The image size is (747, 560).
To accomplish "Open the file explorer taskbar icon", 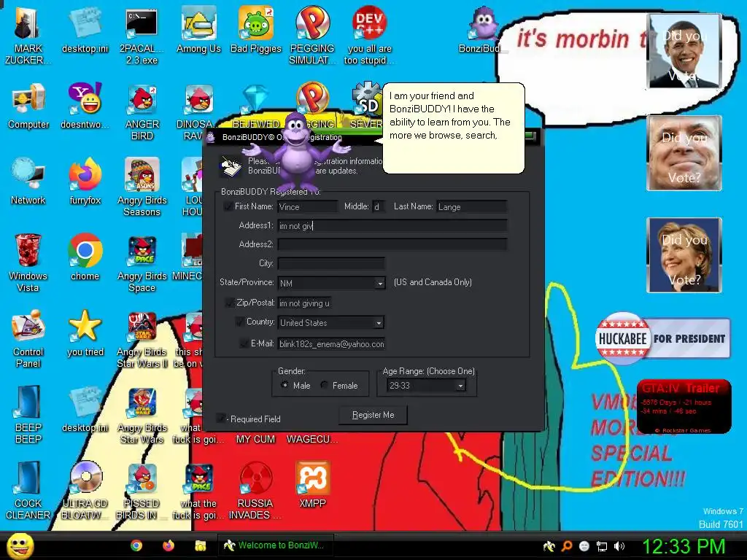I will click(200, 545).
